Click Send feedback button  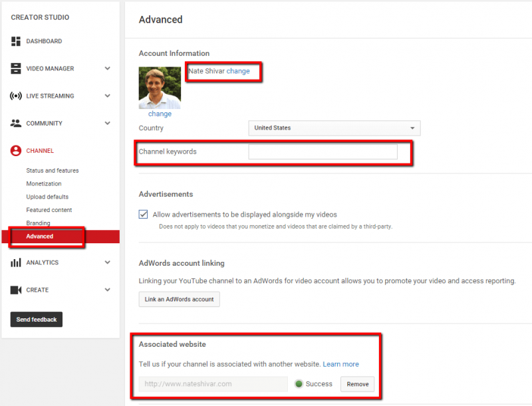(37, 319)
